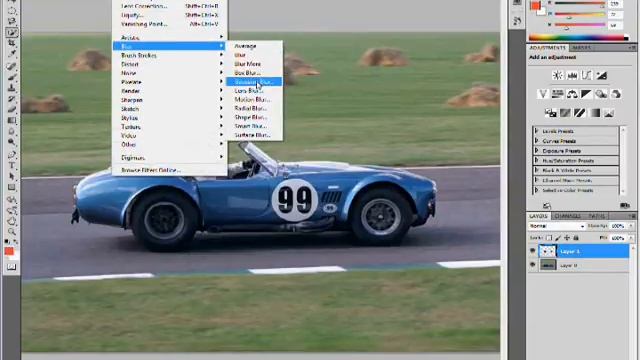
Task: Select the Horizontal Type tool
Action: tap(12, 165)
